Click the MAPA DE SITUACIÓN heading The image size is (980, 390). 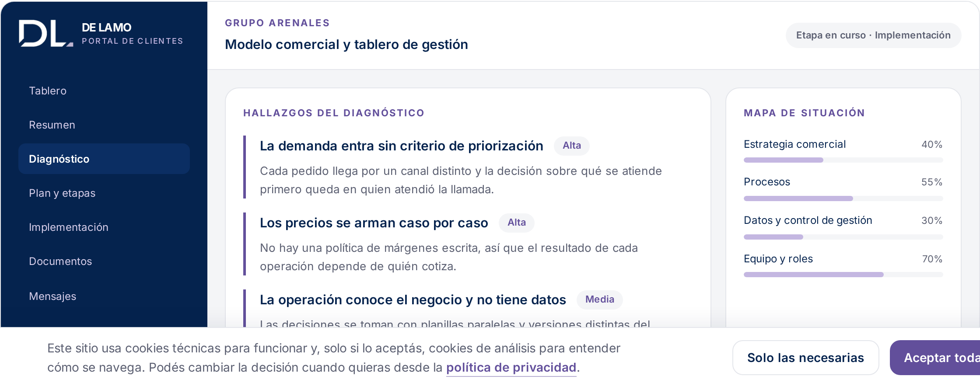tap(804, 113)
